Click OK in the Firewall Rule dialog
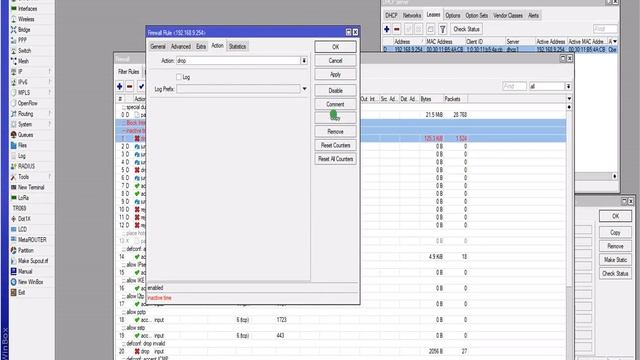This screenshot has width=640, height=360. point(335,47)
